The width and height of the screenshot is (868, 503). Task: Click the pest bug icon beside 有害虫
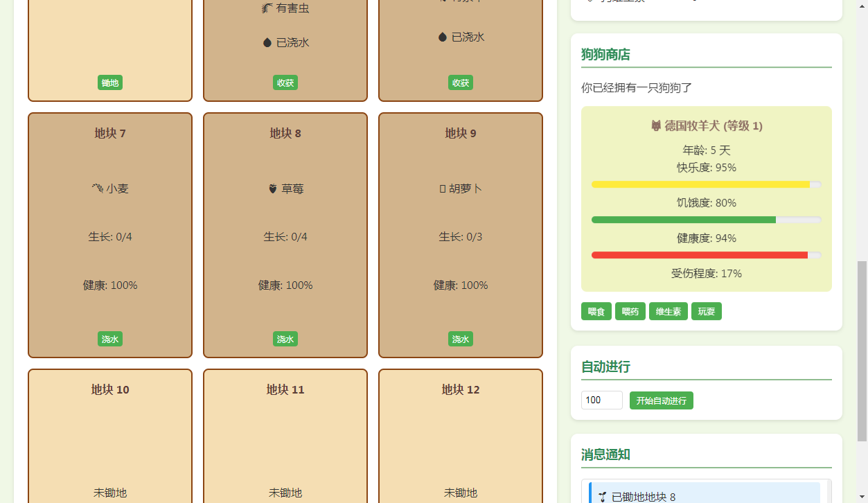pyautogui.click(x=267, y=8)
